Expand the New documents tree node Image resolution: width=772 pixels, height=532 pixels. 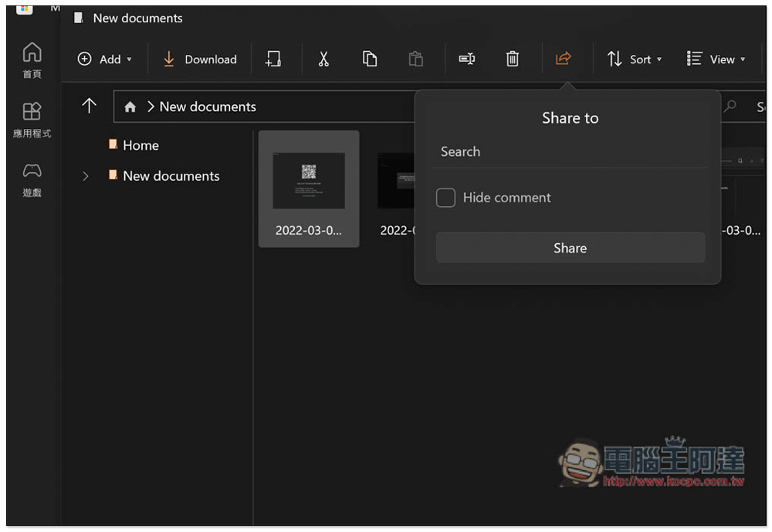(86, 176)
